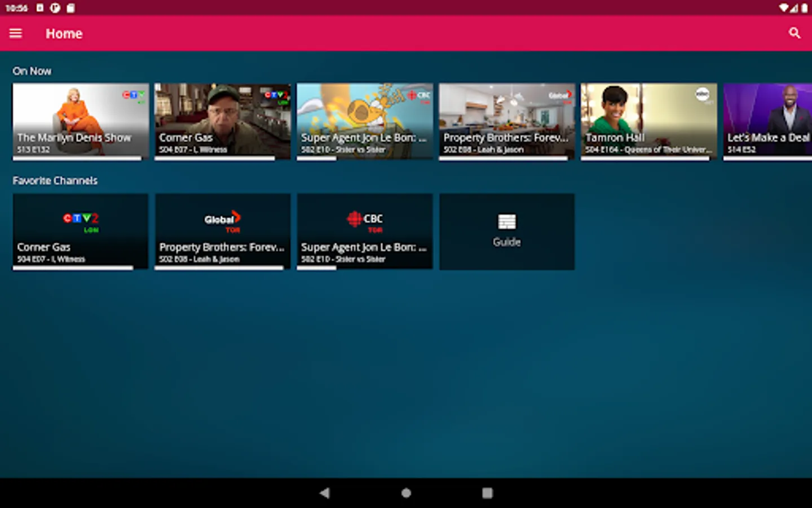Open Super Agent Jon Le Bon On Now card

[x=365, y=121]
